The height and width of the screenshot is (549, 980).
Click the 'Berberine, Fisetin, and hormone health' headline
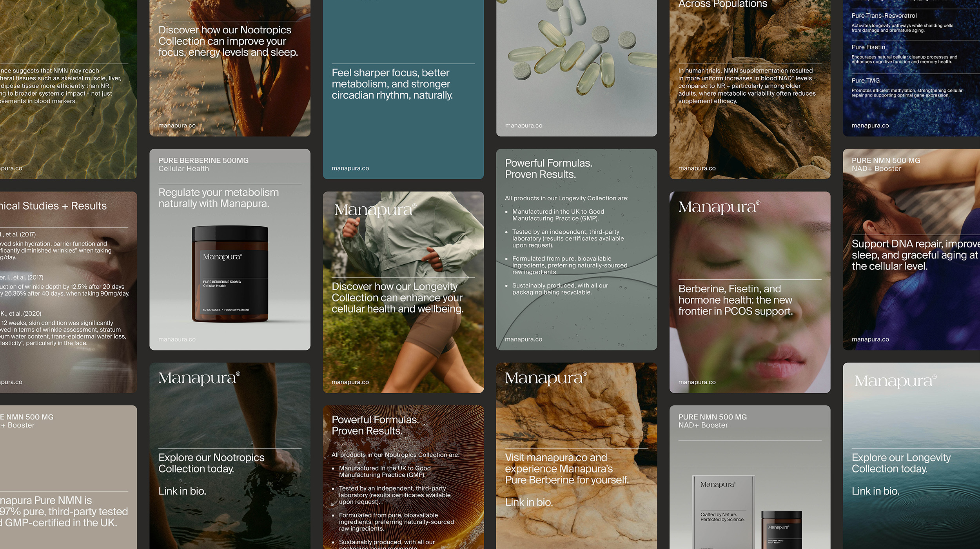click(x=735, y=300)
